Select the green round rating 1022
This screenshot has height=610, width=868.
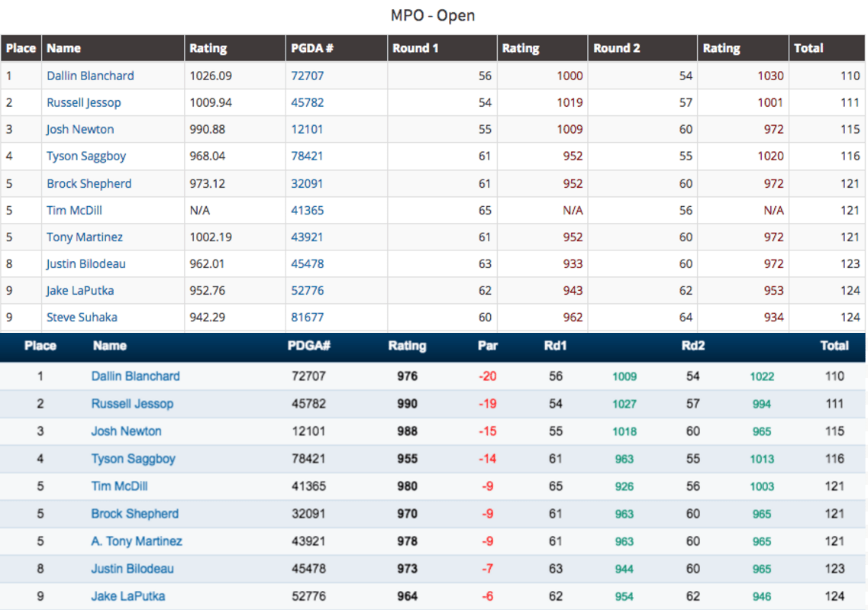pyautogui.click(x=763, y=376)
